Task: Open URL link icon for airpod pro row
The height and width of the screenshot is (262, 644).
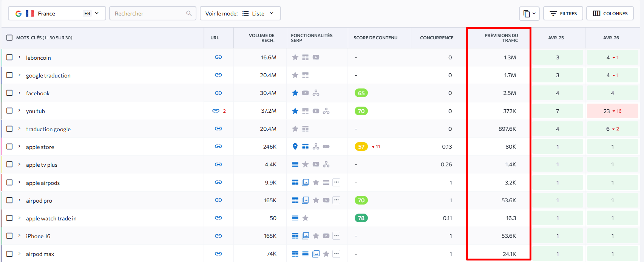Action: (218, 200)
